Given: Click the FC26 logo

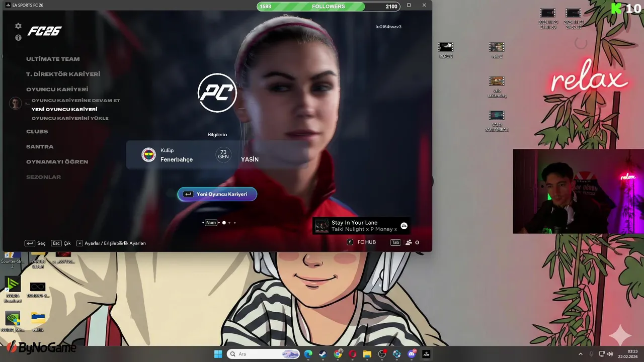Looking at the screenshot, I should [x=44, y=31].
